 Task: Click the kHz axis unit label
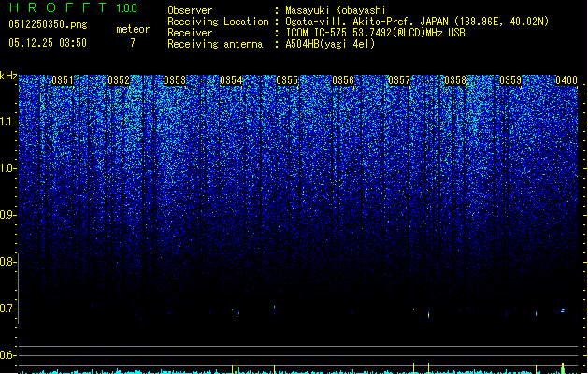coord(8,76)
